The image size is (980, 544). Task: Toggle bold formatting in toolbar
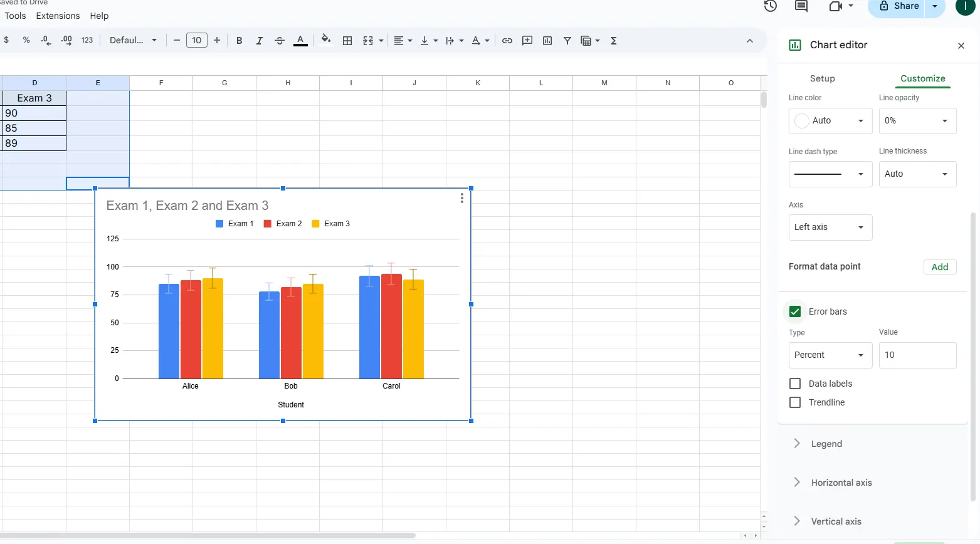pyautogui.click(x=239, y=41)
